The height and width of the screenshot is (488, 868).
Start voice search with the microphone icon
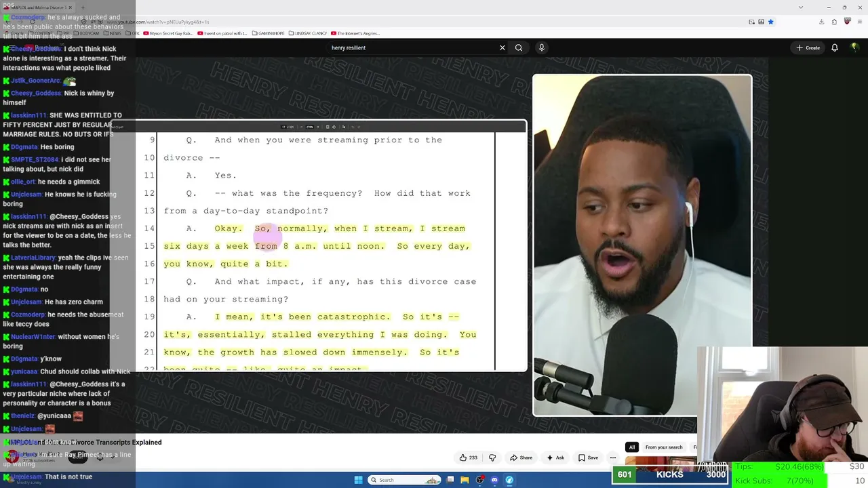click(541, 47)
